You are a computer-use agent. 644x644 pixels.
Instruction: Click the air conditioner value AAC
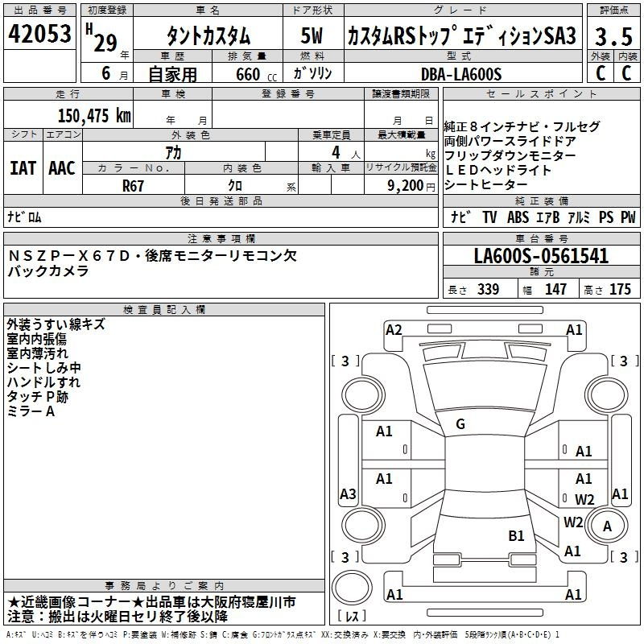coord(62,168)
